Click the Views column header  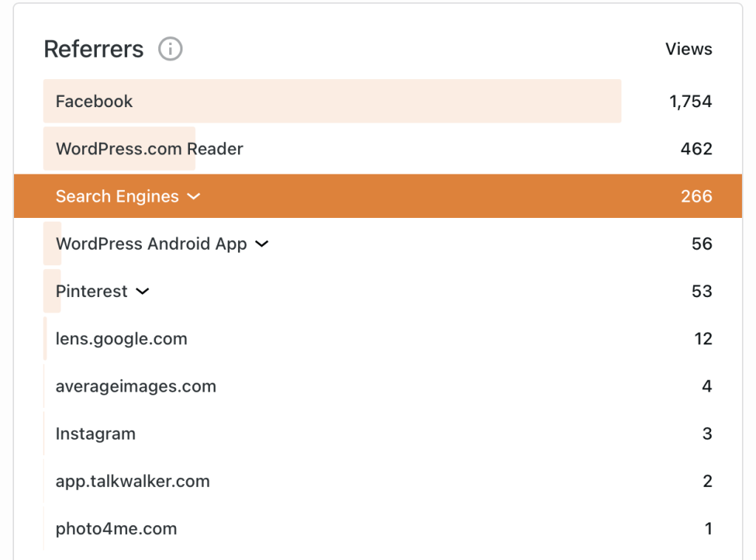pyautogui.click(x=688, y=49)
